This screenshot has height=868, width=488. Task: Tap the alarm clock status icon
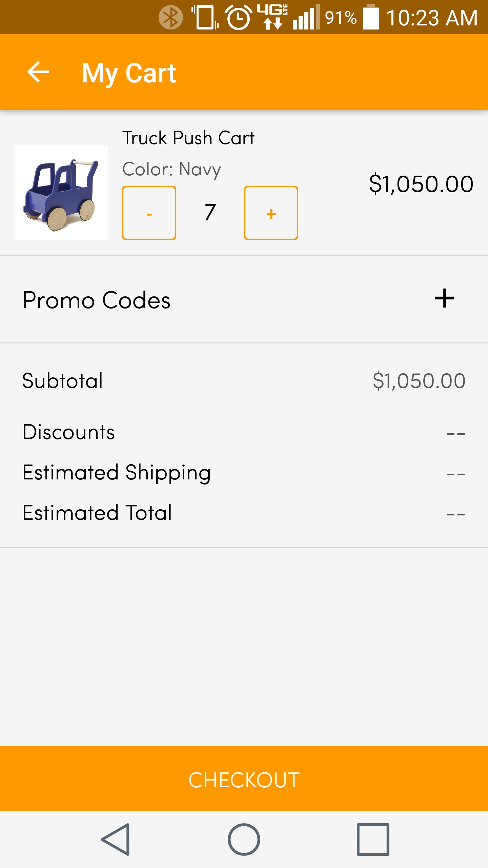pos(239,17)
